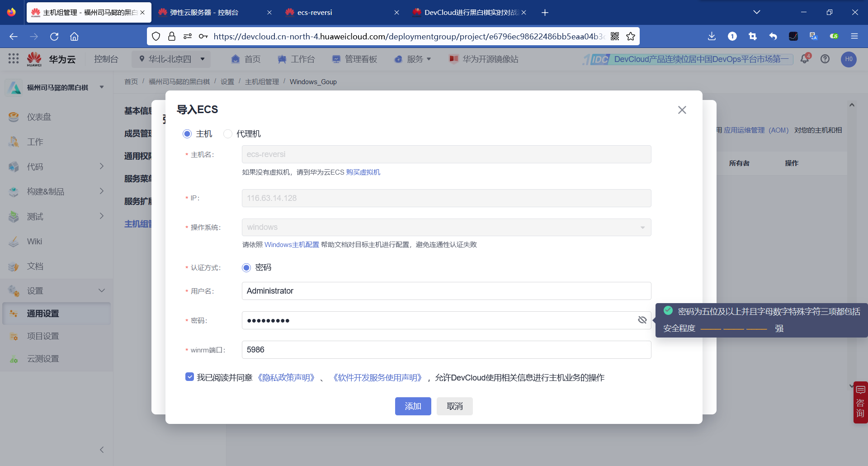Open the 控制台 console link

(x=106, y=59)
